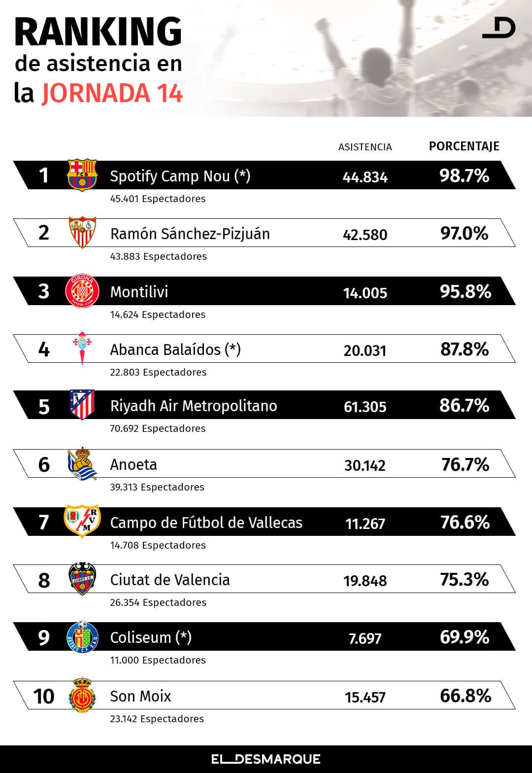This screenshot has height=773, width=532.
Task: Click the ASISTENCIA column header
Action: [365, 147]
